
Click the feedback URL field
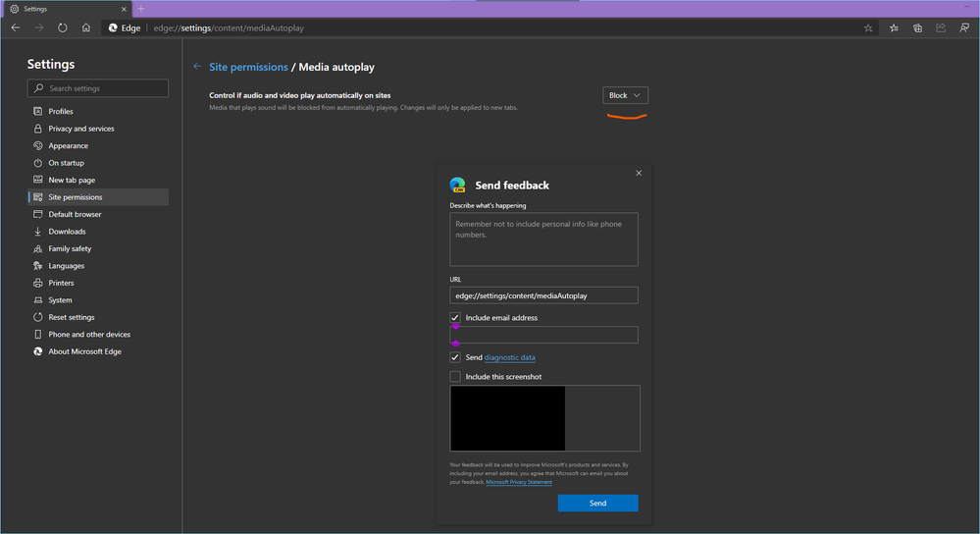[543, 295]
